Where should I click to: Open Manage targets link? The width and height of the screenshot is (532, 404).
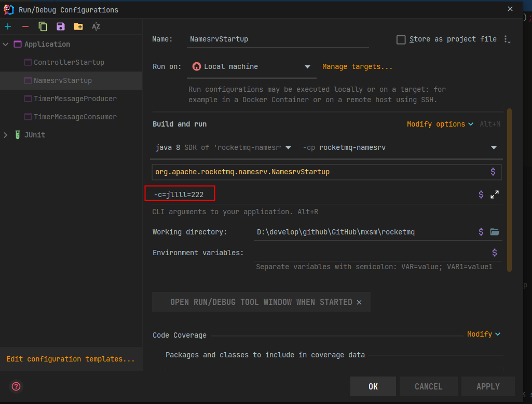click(x=357, y=67)
